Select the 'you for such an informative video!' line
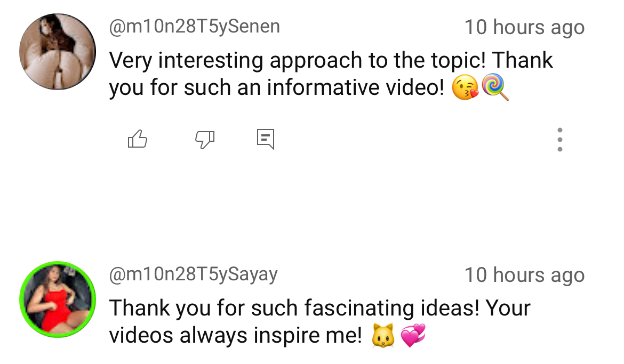This screenshot has height=364, width=624. [x=277, y=87]
